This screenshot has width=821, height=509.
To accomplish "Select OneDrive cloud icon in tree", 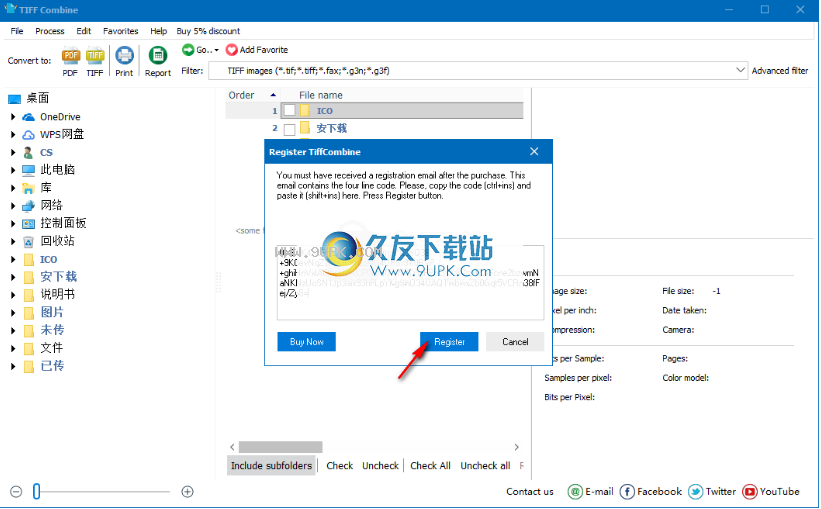I will click(28, 117).
